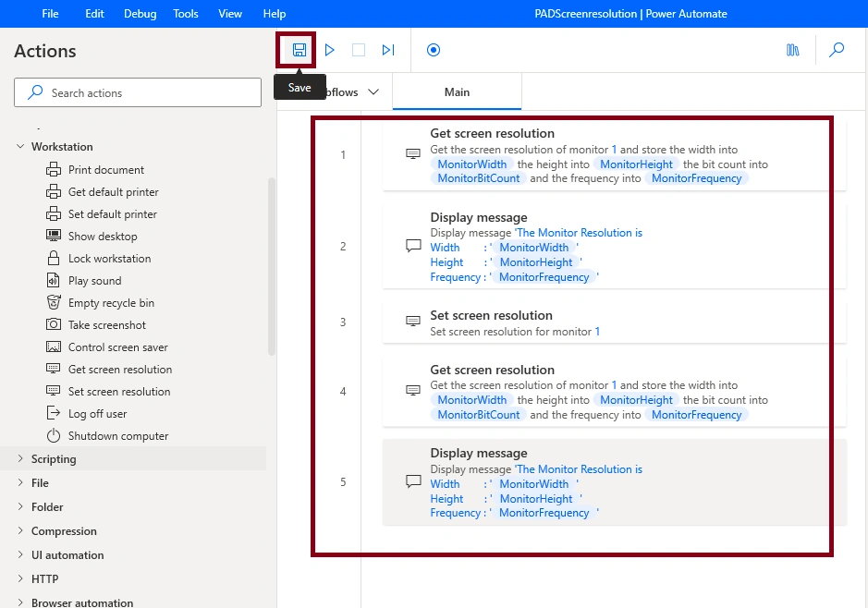This screenshot has height=608, width=868.
Task: Open the Help menu
Action: (274, 13)
